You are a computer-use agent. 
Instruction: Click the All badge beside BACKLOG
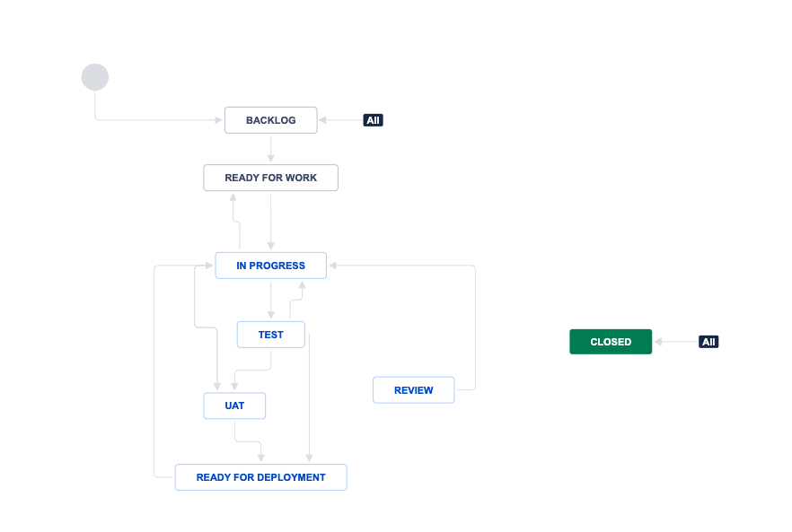(373, 120)
